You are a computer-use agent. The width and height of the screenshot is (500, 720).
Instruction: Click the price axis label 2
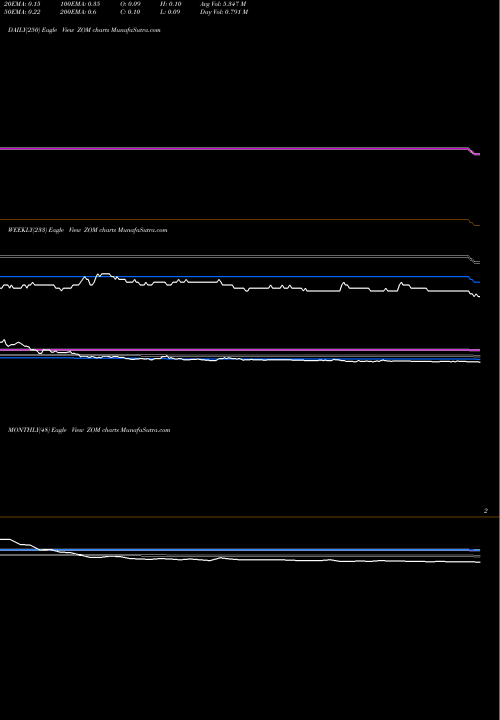pyautogui.click(x=486, y=511)
